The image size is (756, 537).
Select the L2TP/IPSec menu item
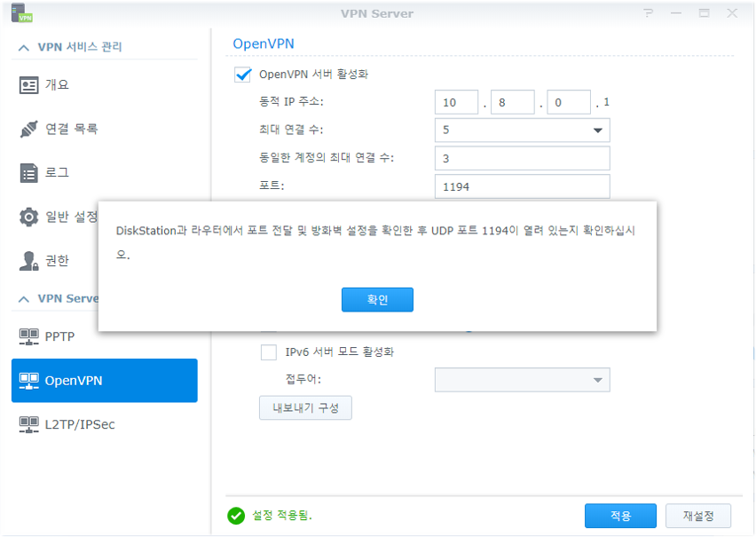click(x=105, y=424)
